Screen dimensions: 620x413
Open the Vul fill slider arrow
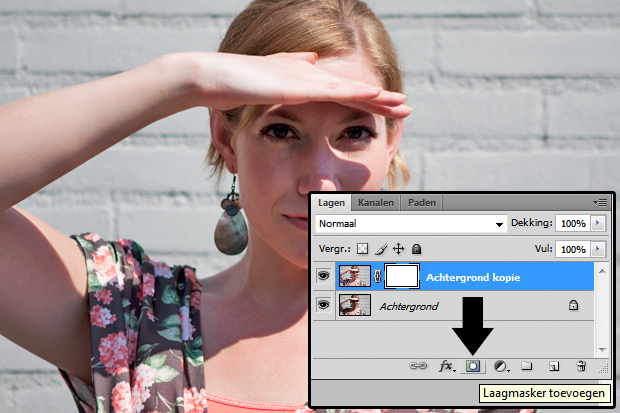click(x=598, y=248)
